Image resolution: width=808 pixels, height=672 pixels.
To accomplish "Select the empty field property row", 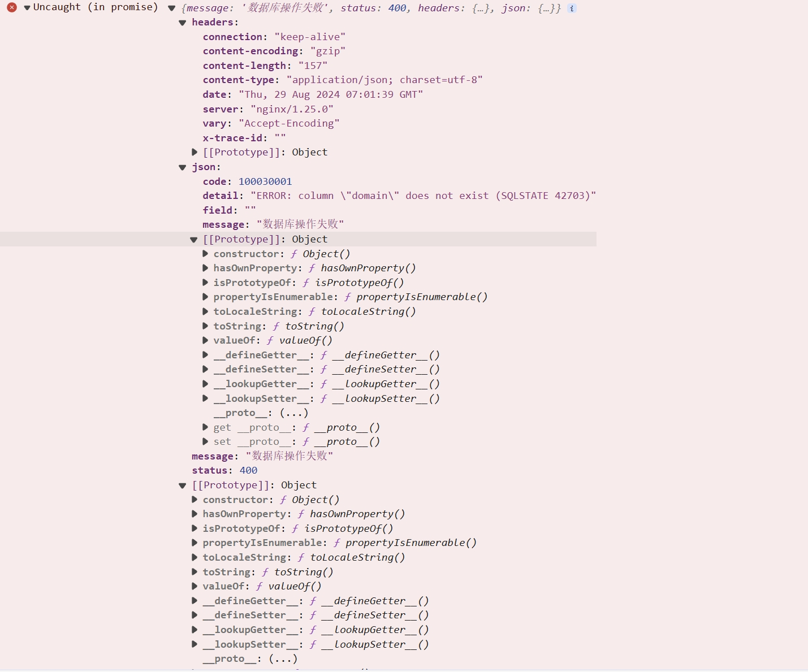I will 229,210.
